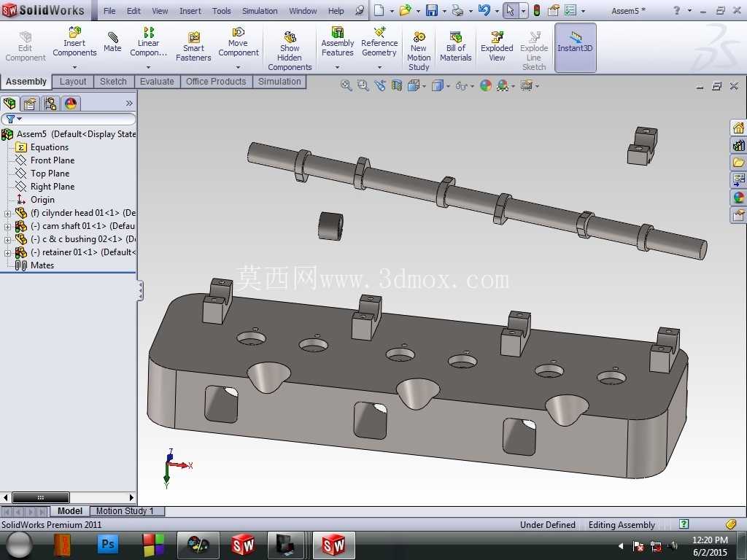Expand retainer 01 component node
Image resolution: width=747 pixels, height=560 pixels.
pyautogui.click(x=7, y=253)
